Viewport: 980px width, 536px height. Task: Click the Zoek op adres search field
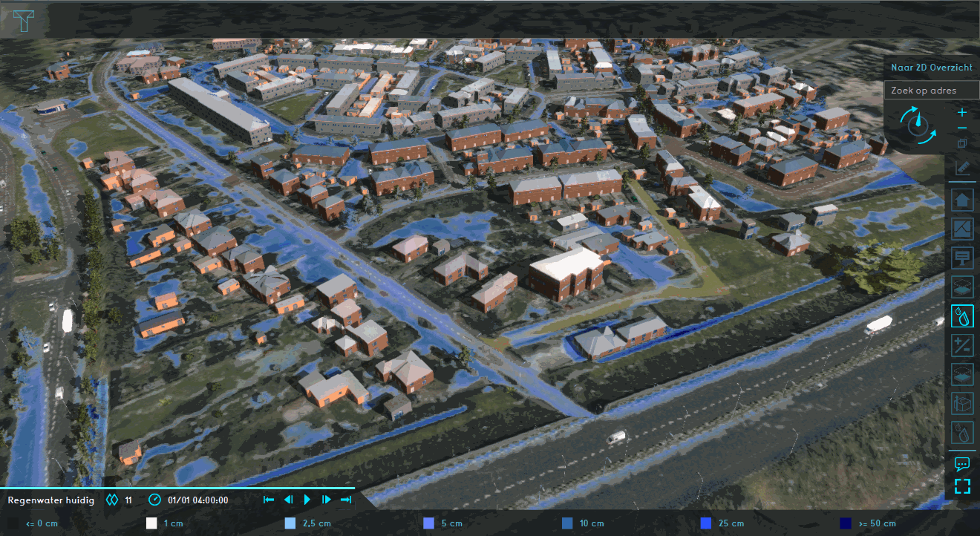coord(932,91)
